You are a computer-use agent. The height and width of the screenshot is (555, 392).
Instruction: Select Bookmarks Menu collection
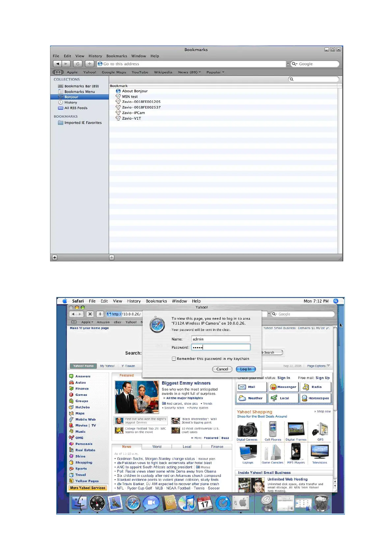point(79,92)
